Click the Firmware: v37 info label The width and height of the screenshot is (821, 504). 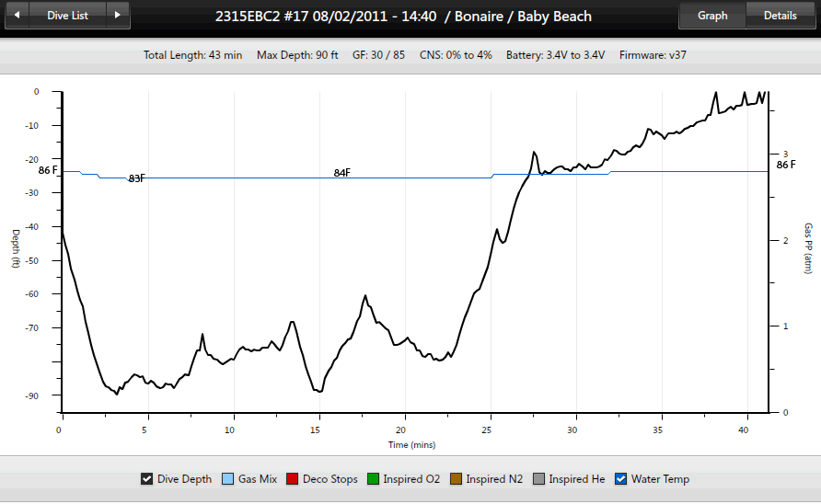[652, 55]
